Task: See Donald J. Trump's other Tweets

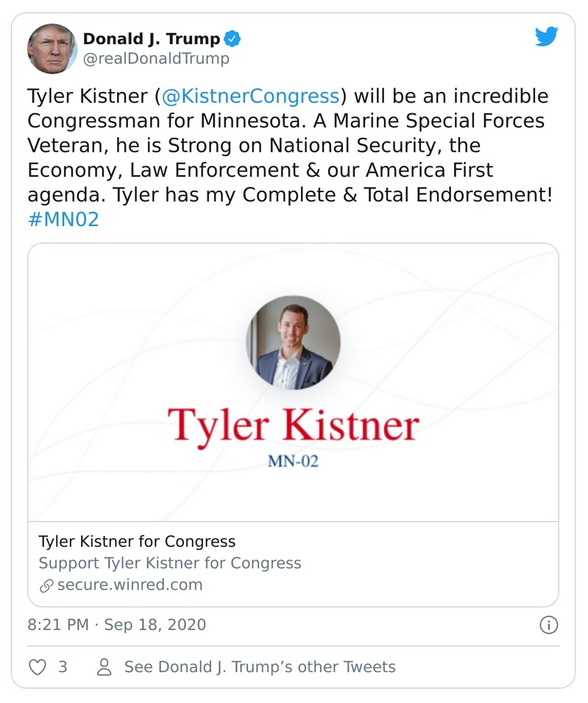Action: [260, 667]
